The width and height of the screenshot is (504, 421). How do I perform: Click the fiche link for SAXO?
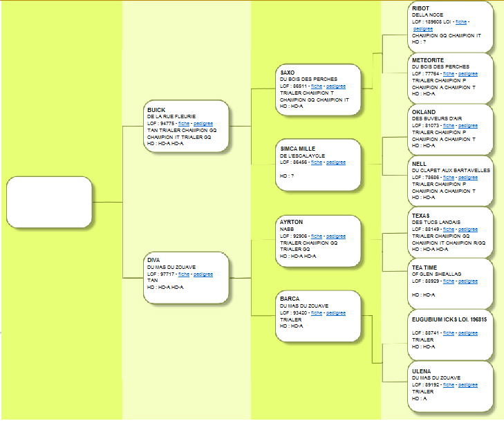coord(317,86)
